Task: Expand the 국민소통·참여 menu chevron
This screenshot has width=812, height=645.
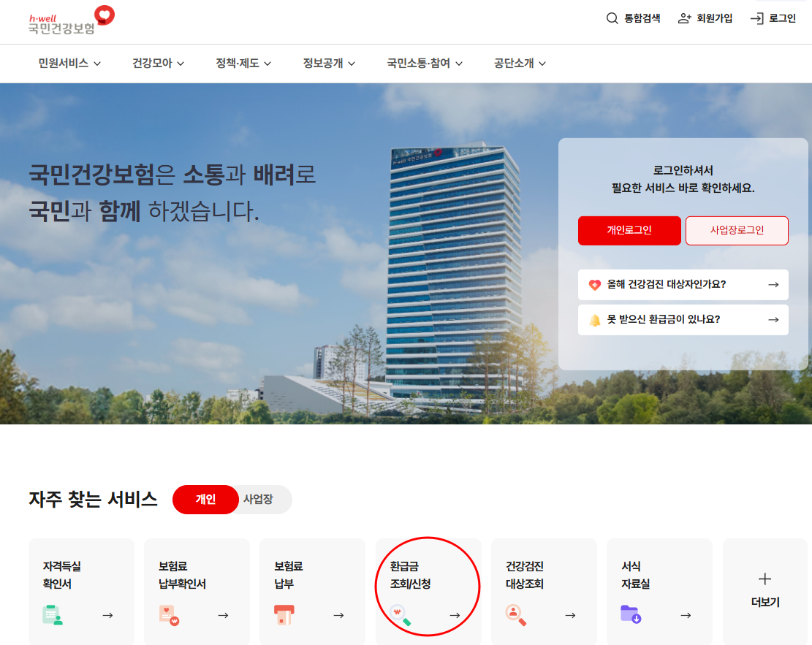Action: click(459, 64)
